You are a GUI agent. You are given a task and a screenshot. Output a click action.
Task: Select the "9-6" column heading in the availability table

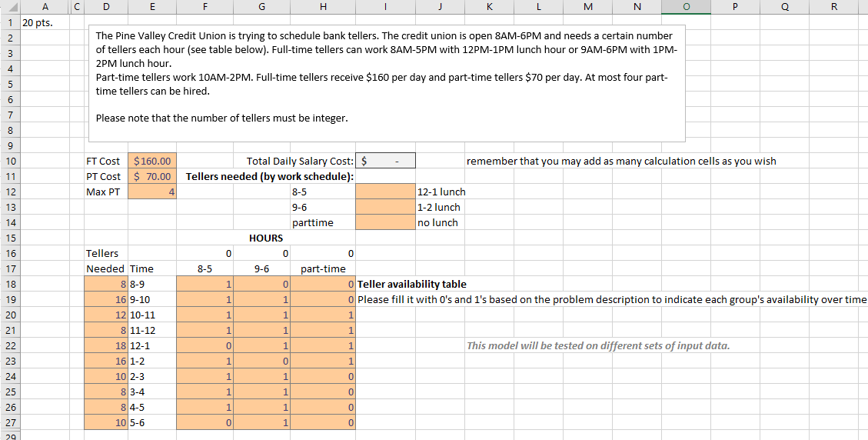click(261, 269)
